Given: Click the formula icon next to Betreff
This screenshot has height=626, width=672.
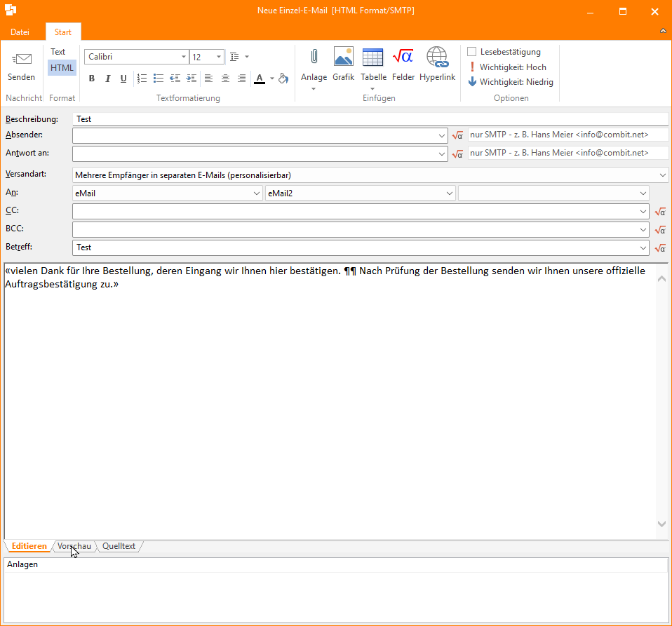Looking at the screenshot, I should 659,247.
